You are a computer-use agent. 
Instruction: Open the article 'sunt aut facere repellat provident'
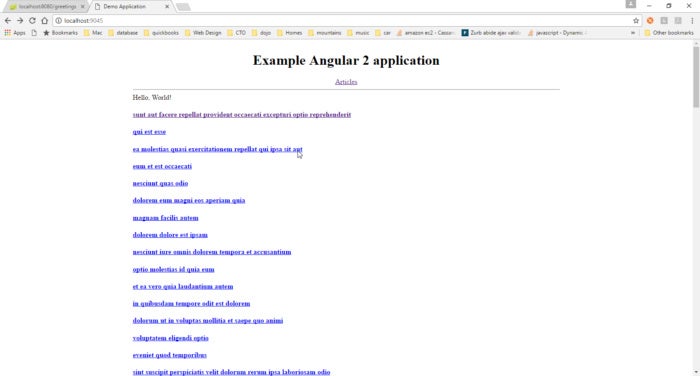coord(242,115)
